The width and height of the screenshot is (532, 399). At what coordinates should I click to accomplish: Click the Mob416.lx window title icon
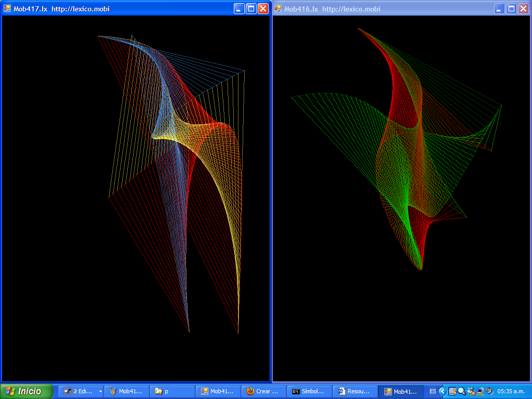pyautogui.click(x=278, y=9)
